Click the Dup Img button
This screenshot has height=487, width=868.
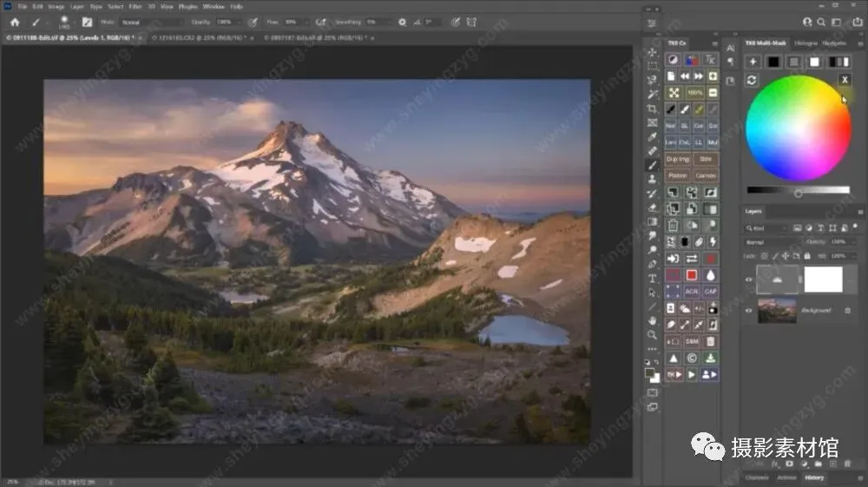(x=678, y=159)
